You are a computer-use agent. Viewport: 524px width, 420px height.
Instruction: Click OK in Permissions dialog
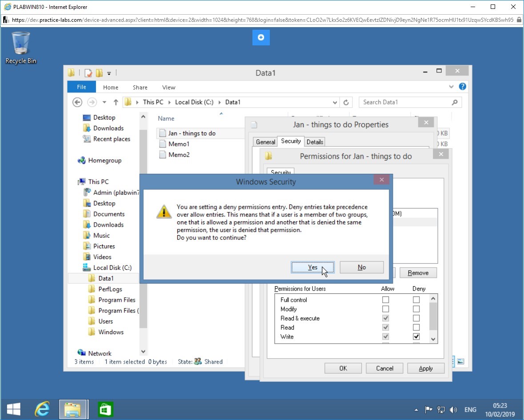click(x=343, y=368)
